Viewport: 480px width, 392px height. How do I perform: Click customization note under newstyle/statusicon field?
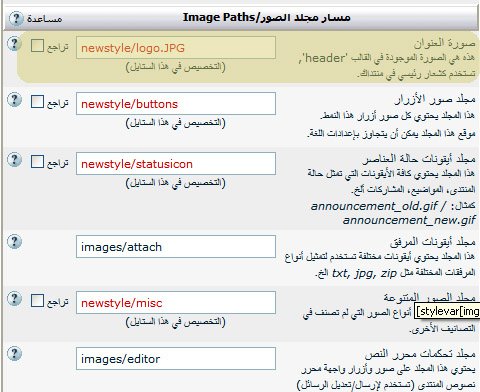176,183
